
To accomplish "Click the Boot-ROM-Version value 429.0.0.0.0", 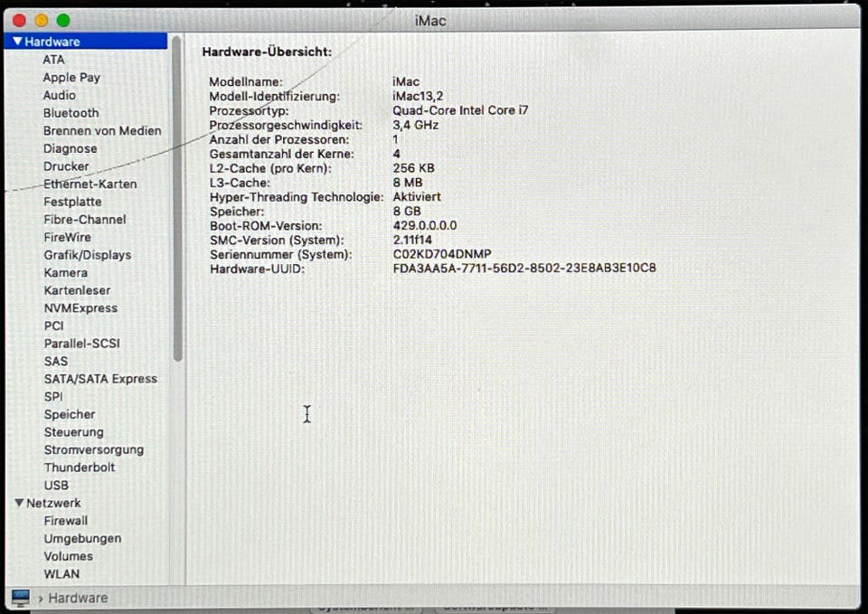I will (x=425, y=225).
